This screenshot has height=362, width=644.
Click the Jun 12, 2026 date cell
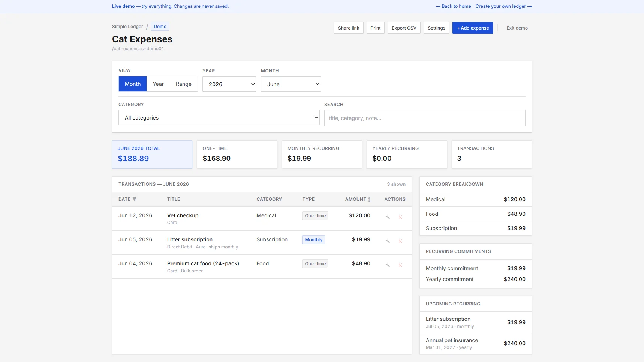coord(135,215)
